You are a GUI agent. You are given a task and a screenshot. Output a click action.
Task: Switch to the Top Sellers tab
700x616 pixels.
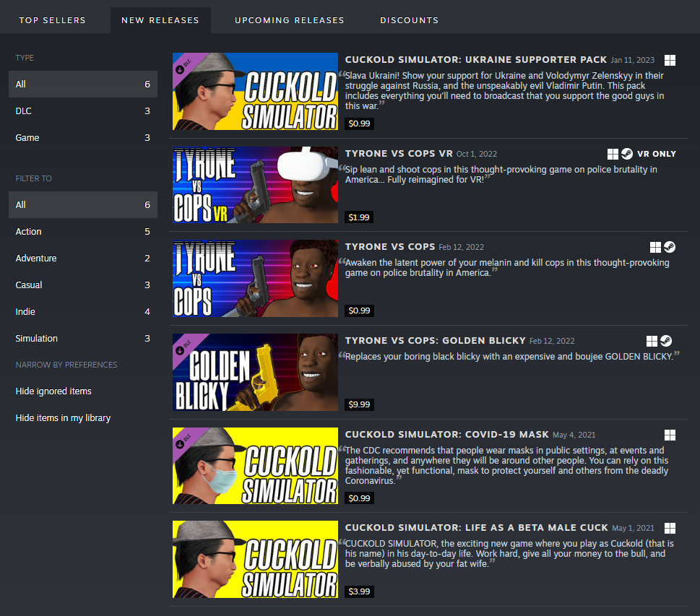click(x=52, y=20)
